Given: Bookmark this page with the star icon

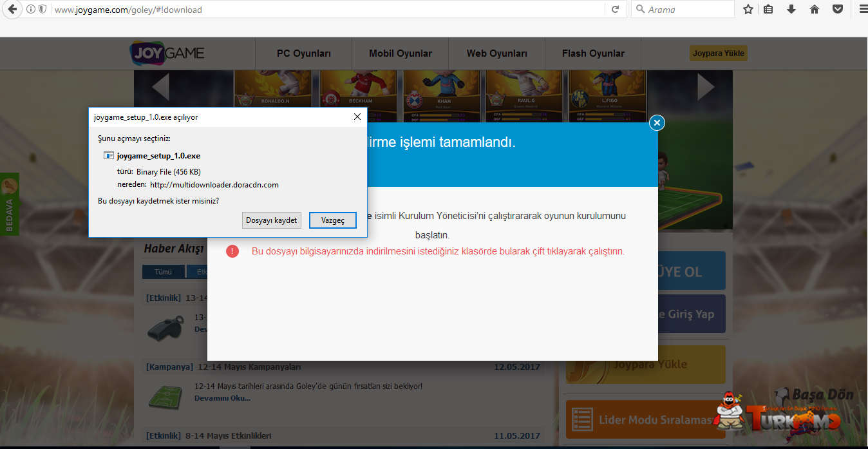Looking at the screenshot, I should coord(748,10).
